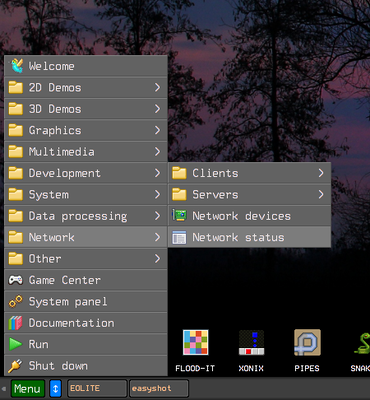370x400 pixels.
Task: Open the Welcome entry in the menu
Action: coord(86,66)
